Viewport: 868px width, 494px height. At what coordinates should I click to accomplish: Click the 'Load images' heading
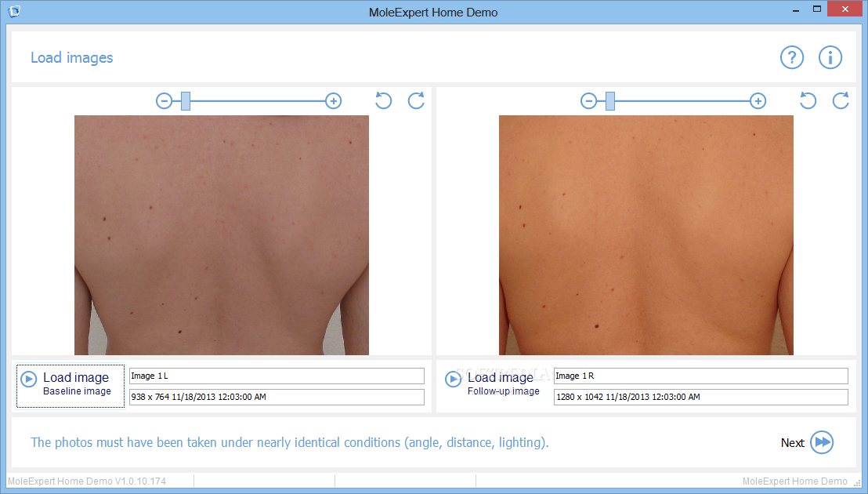(x=71, y=57)
